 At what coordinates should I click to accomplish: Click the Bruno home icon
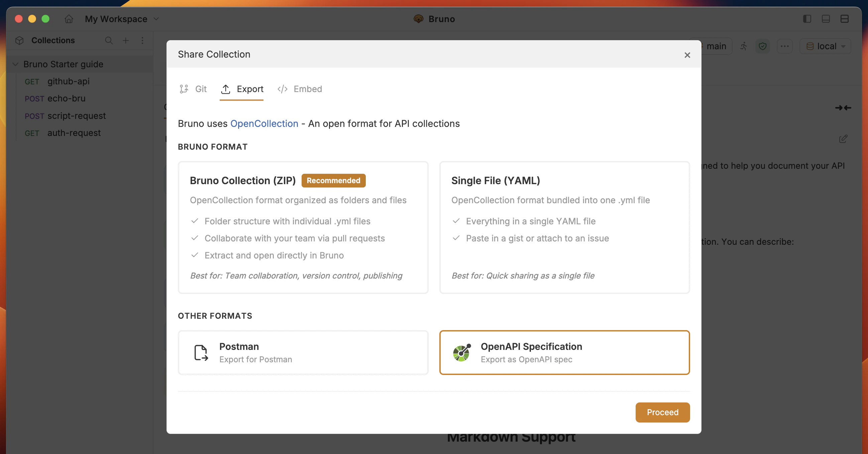pos(69,19)
